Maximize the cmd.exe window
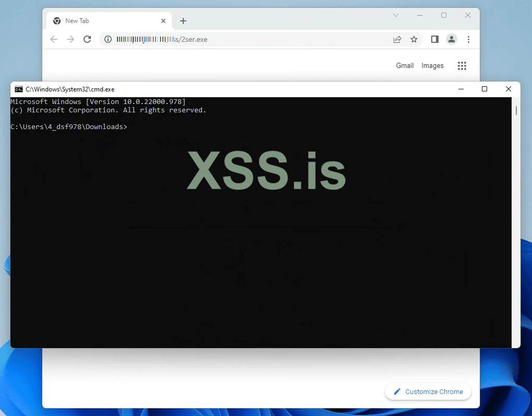This screenshot has width=532, height=416. (484, 89)
